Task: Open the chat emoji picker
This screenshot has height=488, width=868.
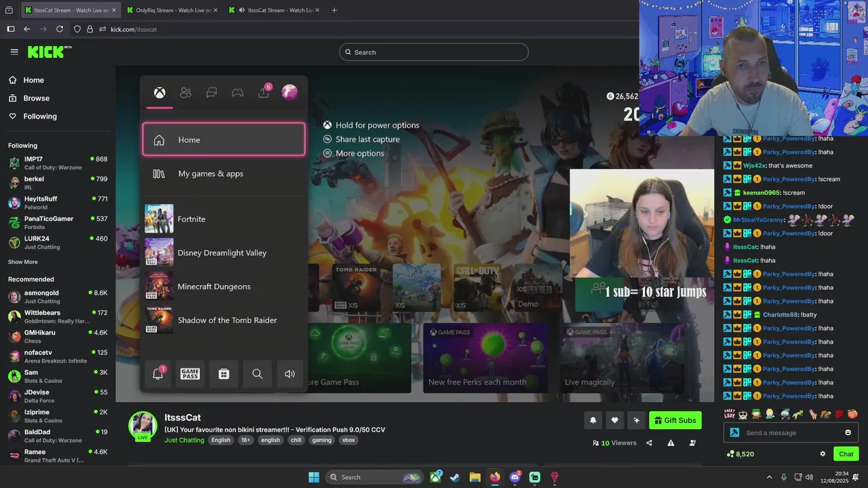Action: (848, 432)
